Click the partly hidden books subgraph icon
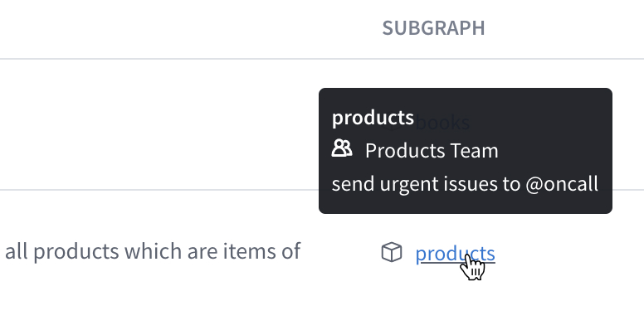Image resolution: width=644 pixels, height=325 pixels. pos(392,123)
